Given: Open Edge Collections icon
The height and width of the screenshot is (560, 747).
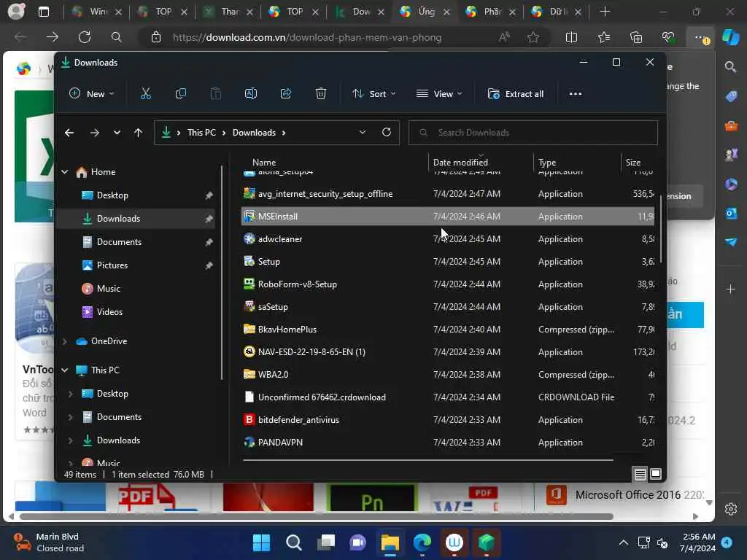Looking at the screenshot, I should click(636, 37).
